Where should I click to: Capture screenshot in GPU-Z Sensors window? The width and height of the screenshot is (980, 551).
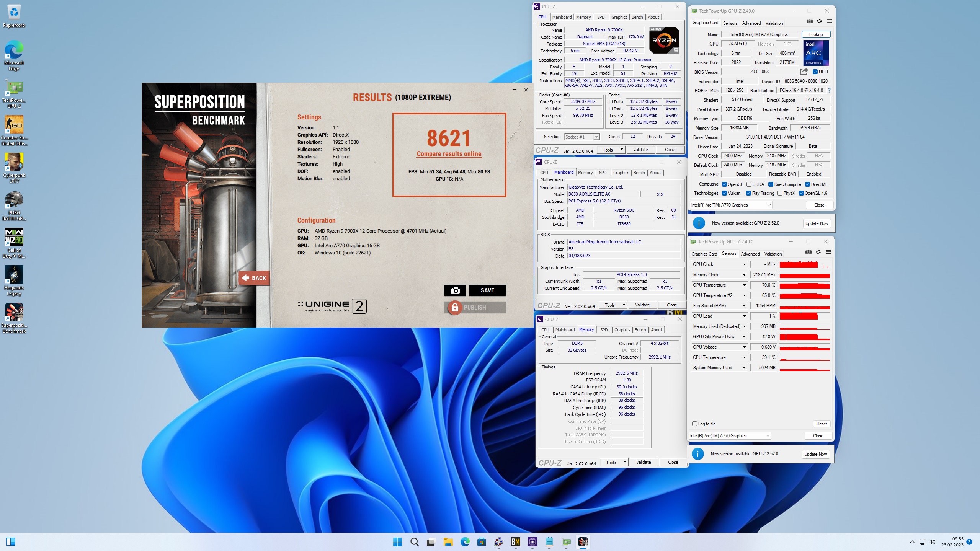point(808,252)
